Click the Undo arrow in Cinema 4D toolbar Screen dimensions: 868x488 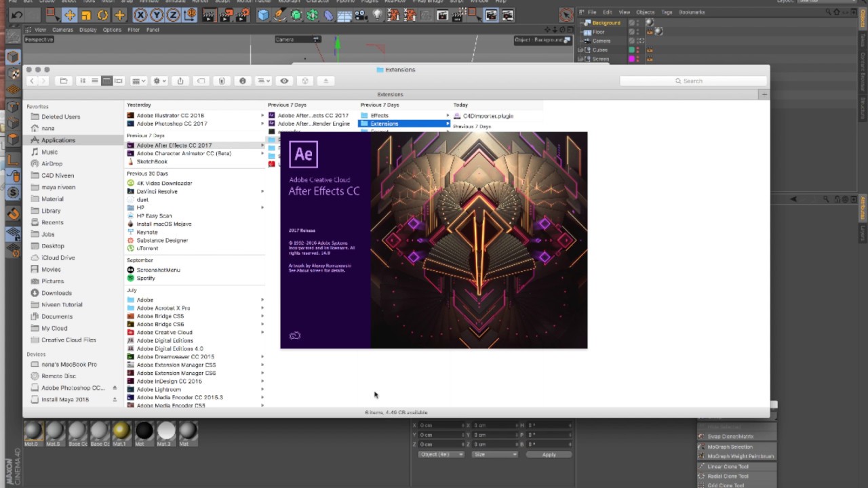point(17,15)
